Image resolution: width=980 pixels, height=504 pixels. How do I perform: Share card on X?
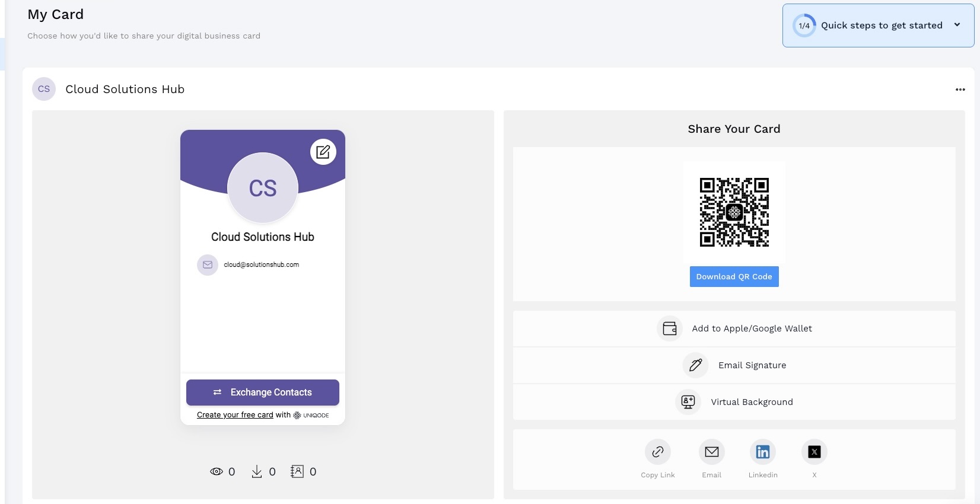[x=814, y=452]
